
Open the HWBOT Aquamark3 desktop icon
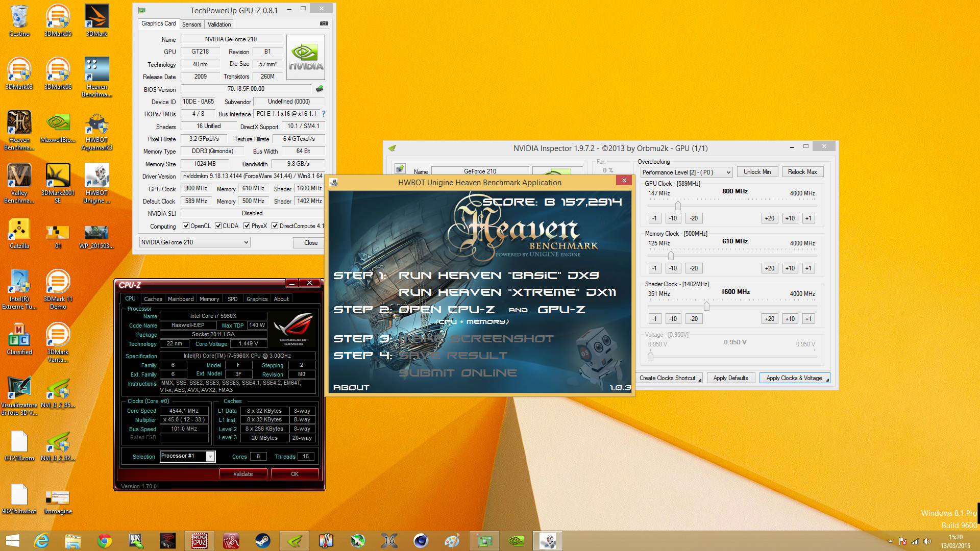click(96, 131)
